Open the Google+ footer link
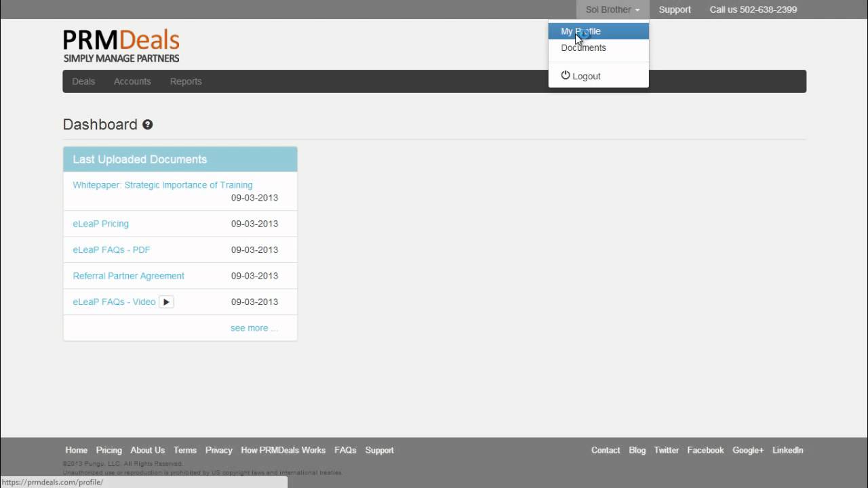 click(748, 450)
